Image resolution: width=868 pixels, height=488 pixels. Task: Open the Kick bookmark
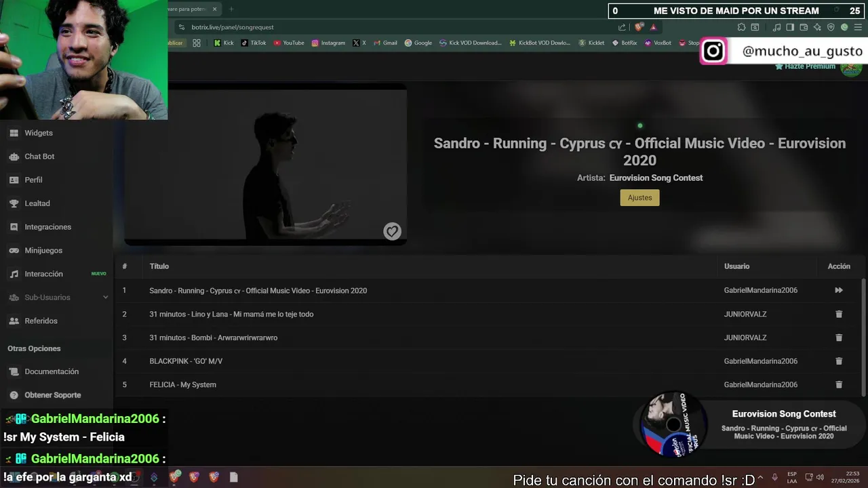224,43
